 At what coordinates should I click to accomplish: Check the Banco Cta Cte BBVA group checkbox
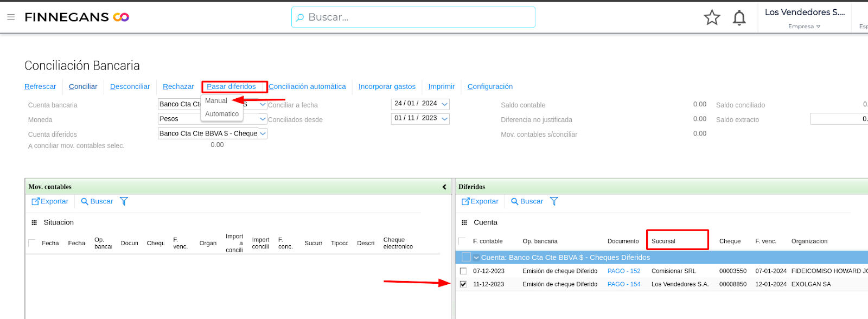466,257
